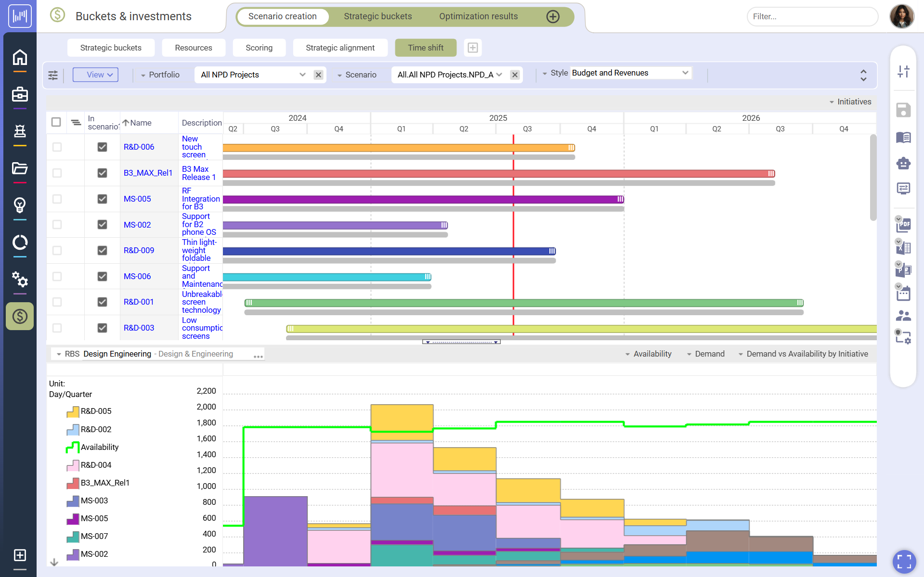Viewport: 924px width, 577px height.
Task: Click the lightbulb ideas icon in sidebar
Action: coord(20,205)
